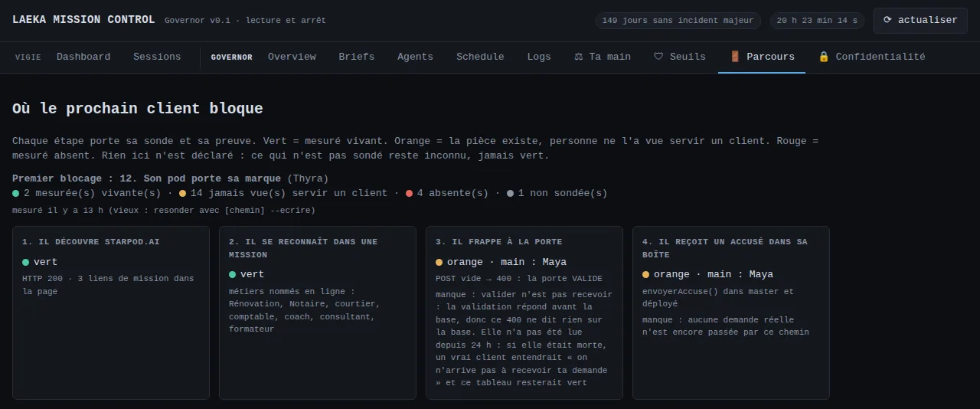Screen dimensions: 980x409
Task: Open the Logs tab
Action: (x=539, y=57)
